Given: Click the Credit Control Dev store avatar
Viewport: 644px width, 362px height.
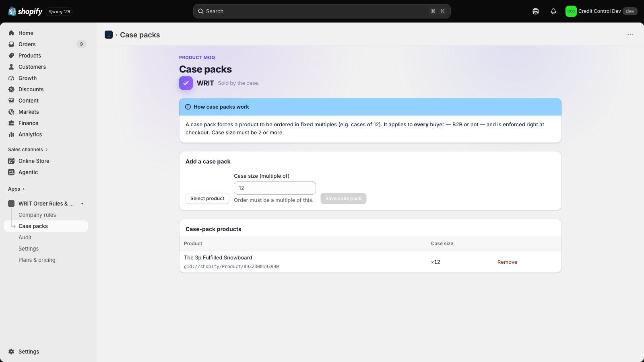Looking at the screenshot, I should click(571, 11).
